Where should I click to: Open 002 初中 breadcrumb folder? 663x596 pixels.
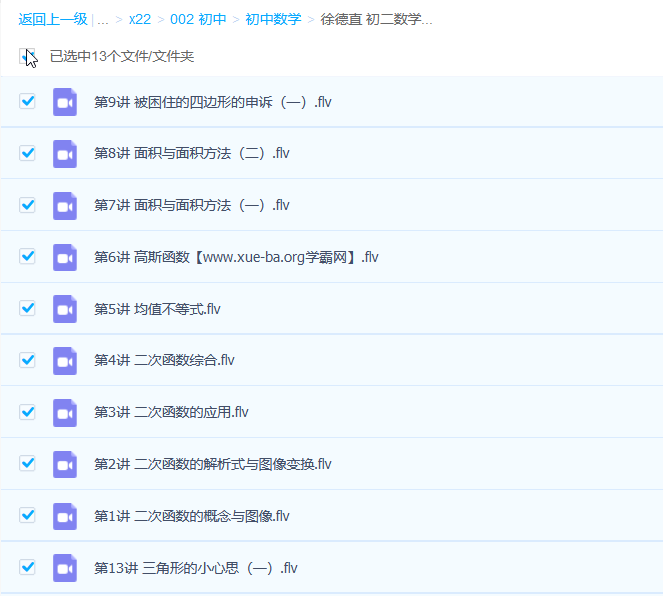(198, 19)
